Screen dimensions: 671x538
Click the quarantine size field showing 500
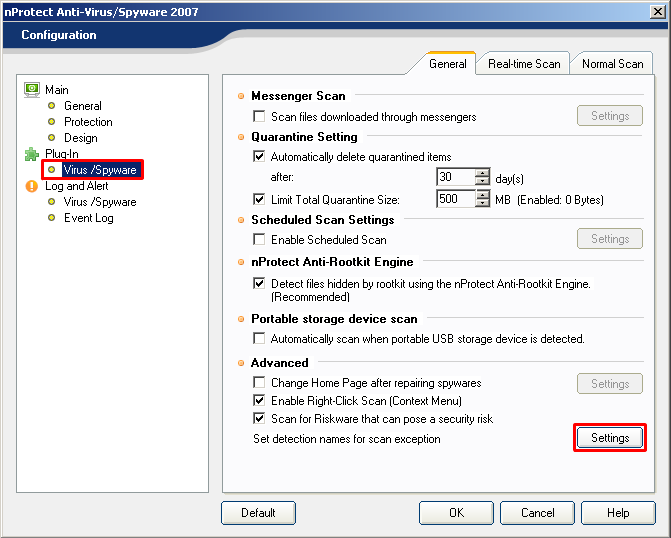[456, 199]
